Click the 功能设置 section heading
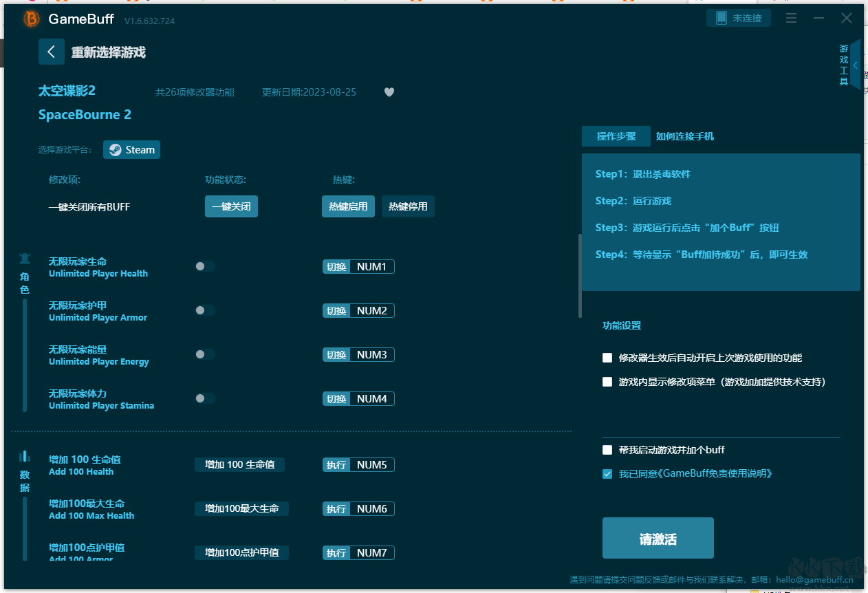 click(x=622, y=325)
